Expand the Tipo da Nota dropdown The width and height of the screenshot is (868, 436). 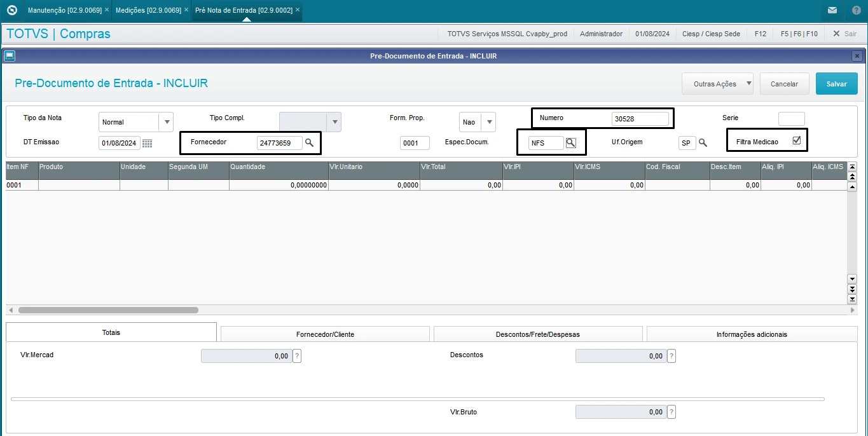pos(167,122)
